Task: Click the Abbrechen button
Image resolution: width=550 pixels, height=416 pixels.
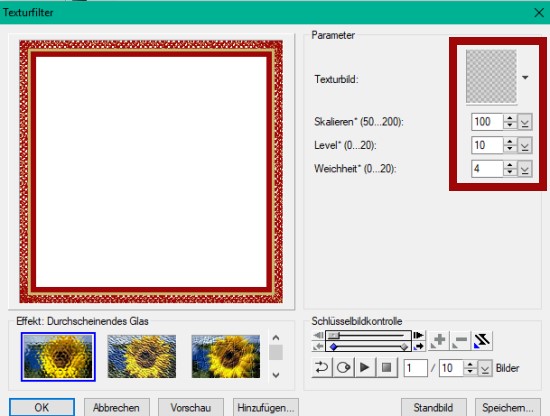Action: coord(116,408)
